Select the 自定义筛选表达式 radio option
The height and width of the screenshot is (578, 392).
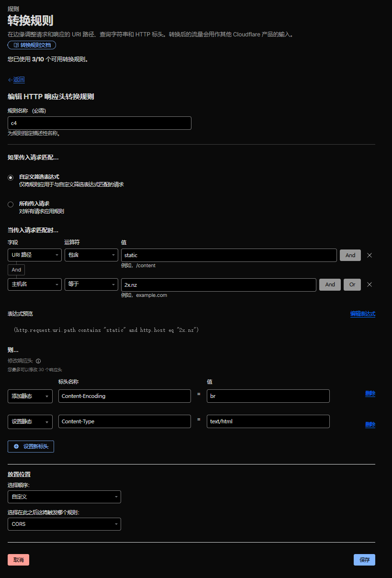(11, 178)
